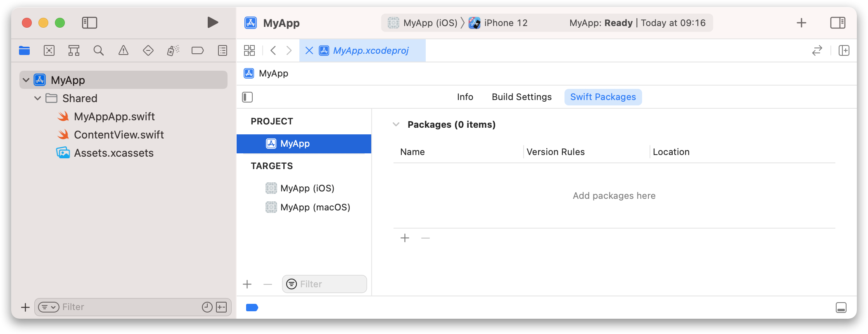Add a new target with plus button

pyautogui.click(x=247, y=284)
